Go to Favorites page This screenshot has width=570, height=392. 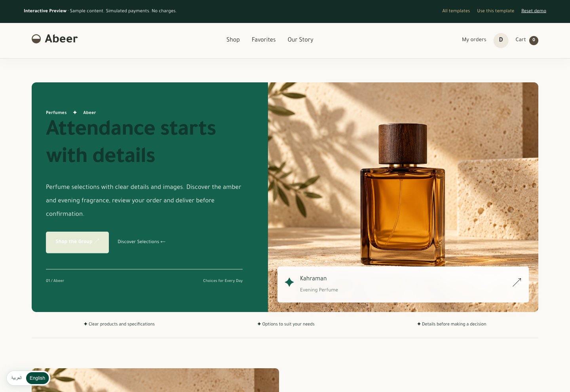tap(264, 40)
